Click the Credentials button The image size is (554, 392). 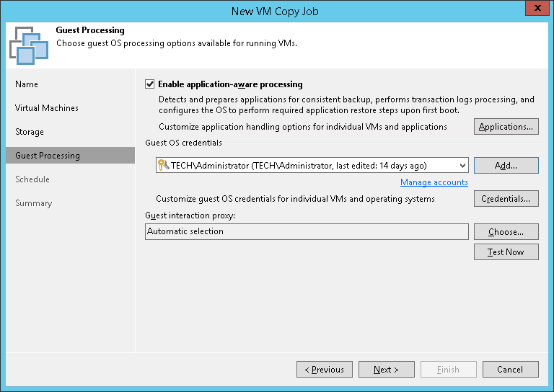point(506,199)
